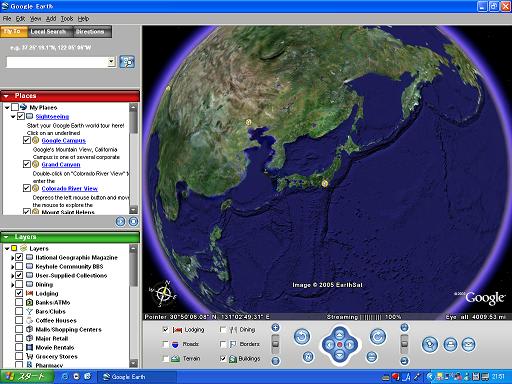Click the zoom out button below zoom slider

(x=275, y=361)
